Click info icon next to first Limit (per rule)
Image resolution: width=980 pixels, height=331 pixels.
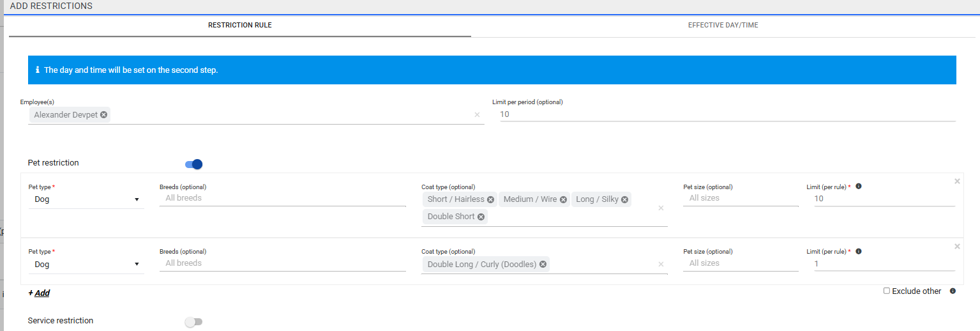coord(859,187)
